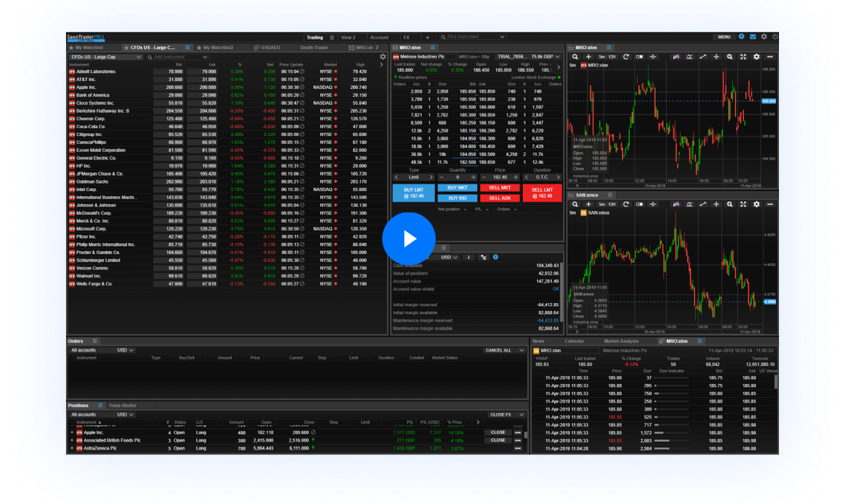Click the power/logout icon in top bar

[x=775, y=37]
